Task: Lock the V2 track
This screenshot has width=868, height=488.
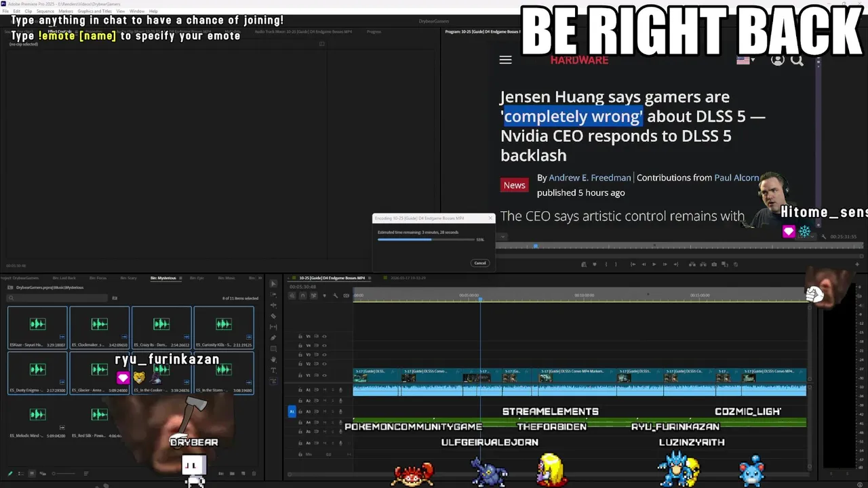Action: (x=300, y=364)
